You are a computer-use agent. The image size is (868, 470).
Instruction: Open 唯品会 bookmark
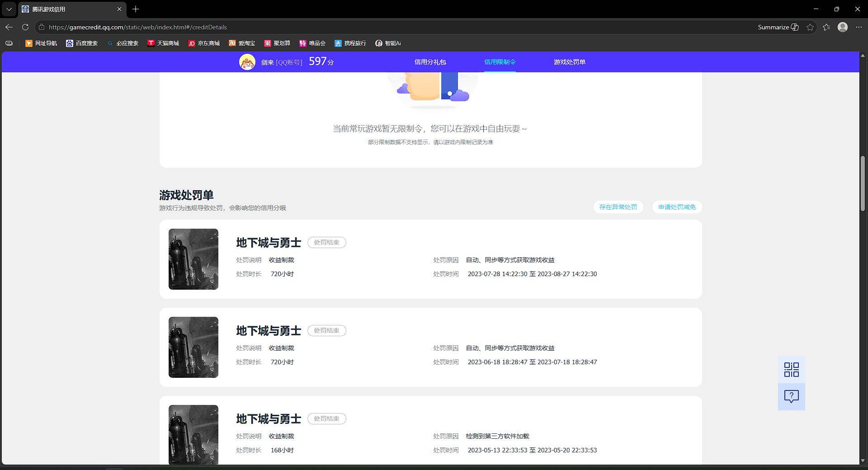point(312,43)
